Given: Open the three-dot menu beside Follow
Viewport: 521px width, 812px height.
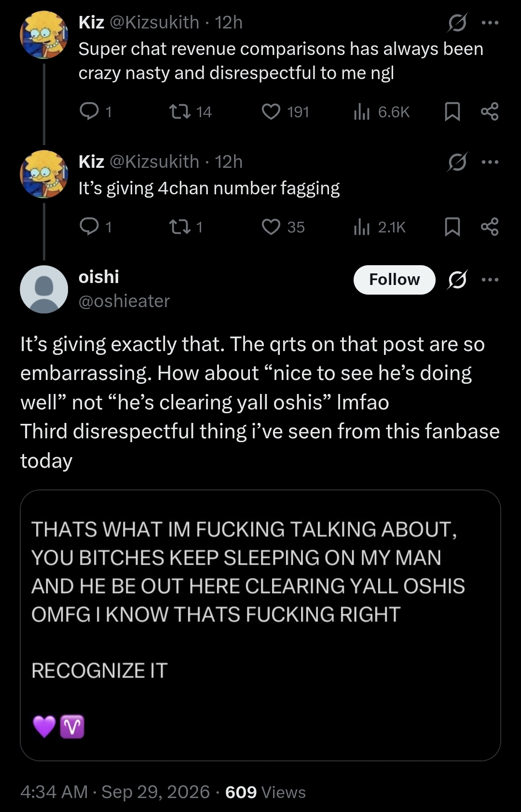Looking at the screenshot, I should pos(490,280).
